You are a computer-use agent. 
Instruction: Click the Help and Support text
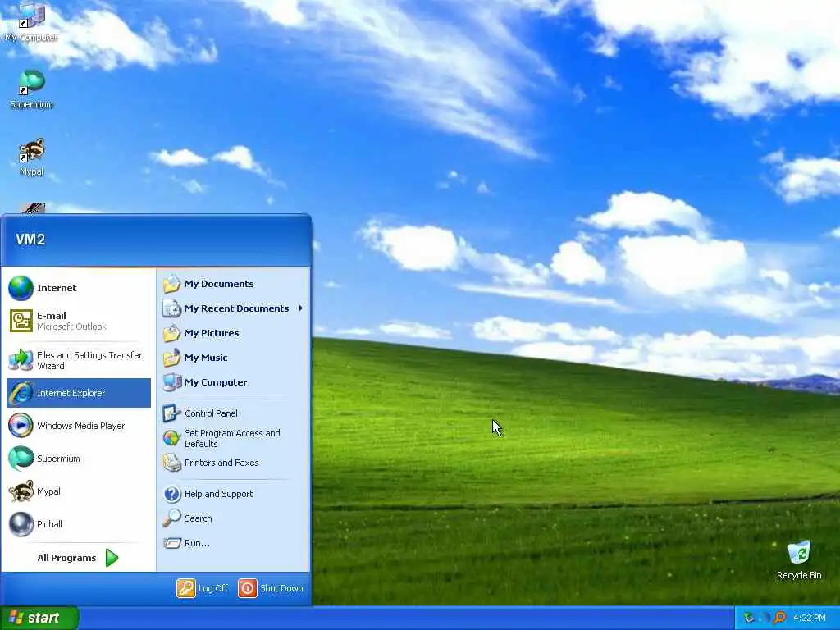click(x=218, y=494)
